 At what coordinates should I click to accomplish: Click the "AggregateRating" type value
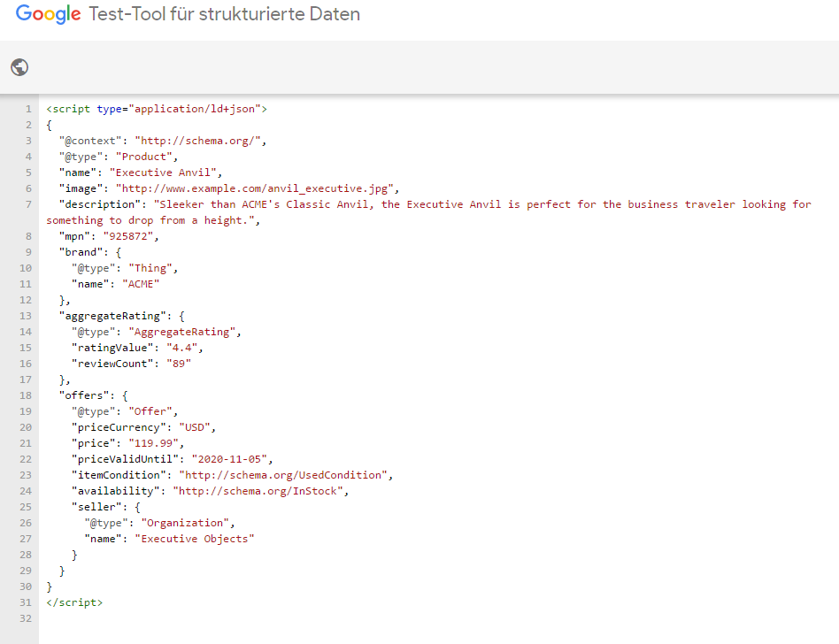click(x=182, y=332)
